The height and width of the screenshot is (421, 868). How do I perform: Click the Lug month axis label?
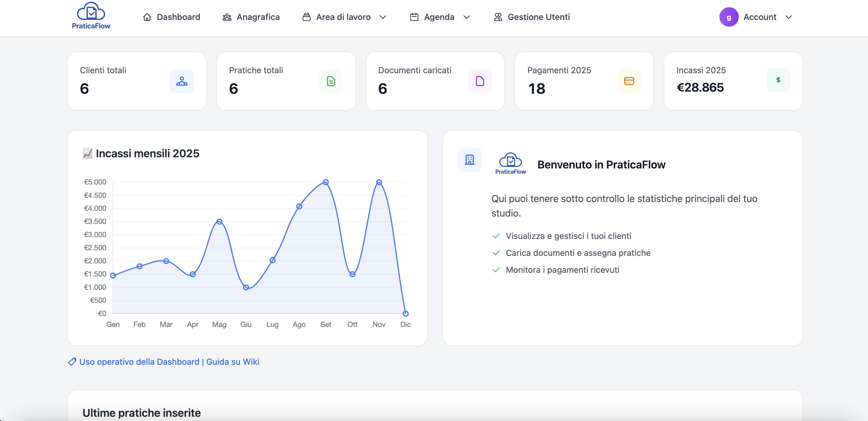(273, 324)
